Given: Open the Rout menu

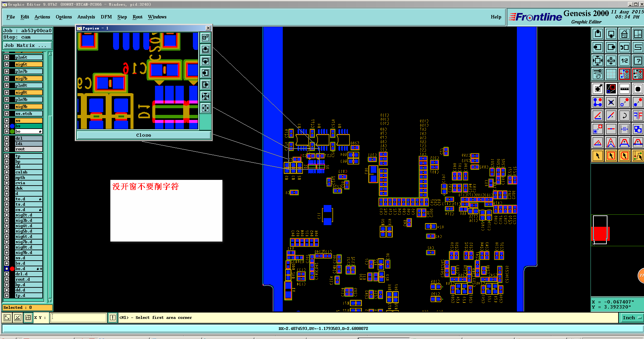Looking at the screenshot, I should point(138,17).
